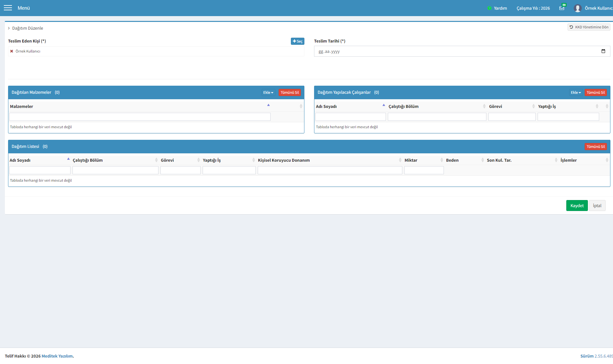Viewport: 613px width, 364px height.
Task: Open Çalışma Yılı : 2026 selector
Action: 533,8
